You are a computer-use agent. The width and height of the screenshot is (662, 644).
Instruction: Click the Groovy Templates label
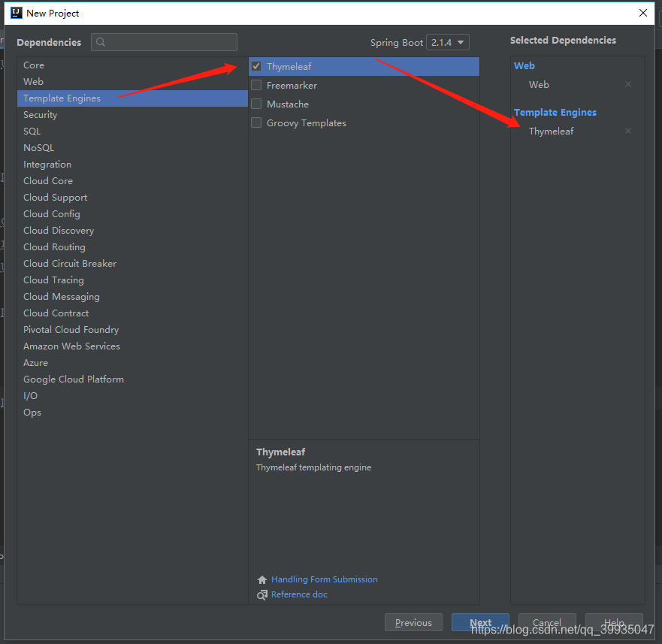(x=306, y=123)
